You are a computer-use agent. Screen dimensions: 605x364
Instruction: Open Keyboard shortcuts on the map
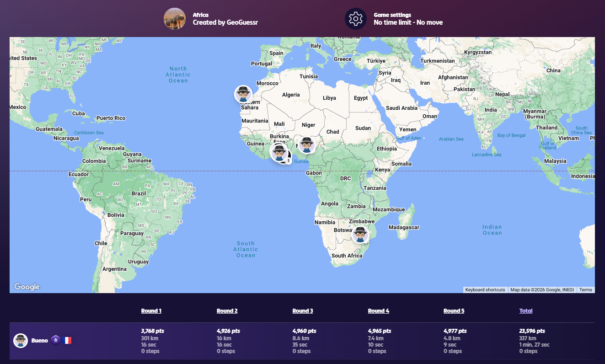click(x=485, y=290)
